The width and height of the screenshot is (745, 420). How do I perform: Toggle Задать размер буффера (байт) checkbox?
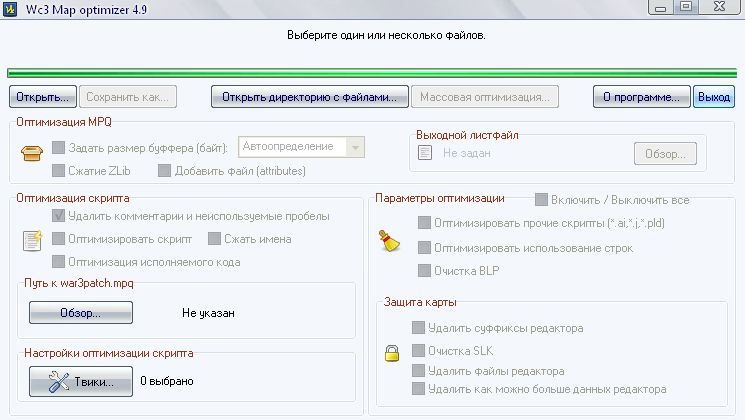point(58,147)
